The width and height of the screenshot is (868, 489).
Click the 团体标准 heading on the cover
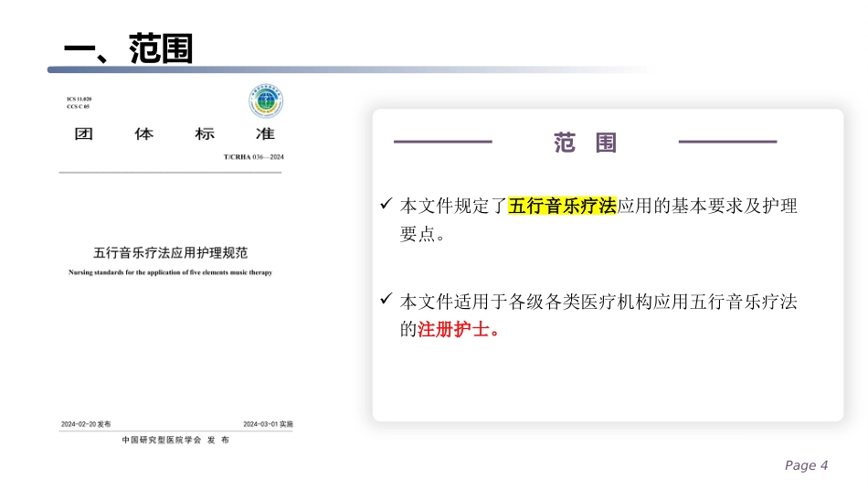[x=175, y=134]
